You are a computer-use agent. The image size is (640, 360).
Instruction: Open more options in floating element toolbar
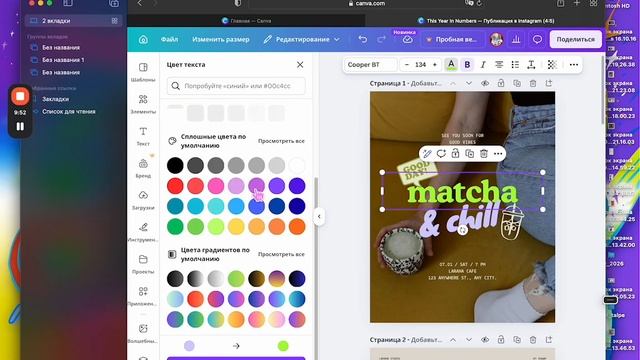click(498, 154)
